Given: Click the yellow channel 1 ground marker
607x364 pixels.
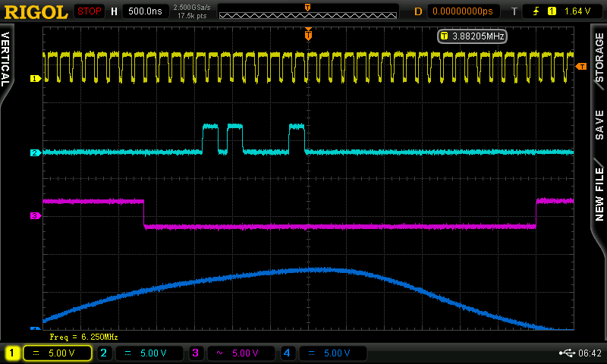Looking at the screenshot, I should coord(36,79).
